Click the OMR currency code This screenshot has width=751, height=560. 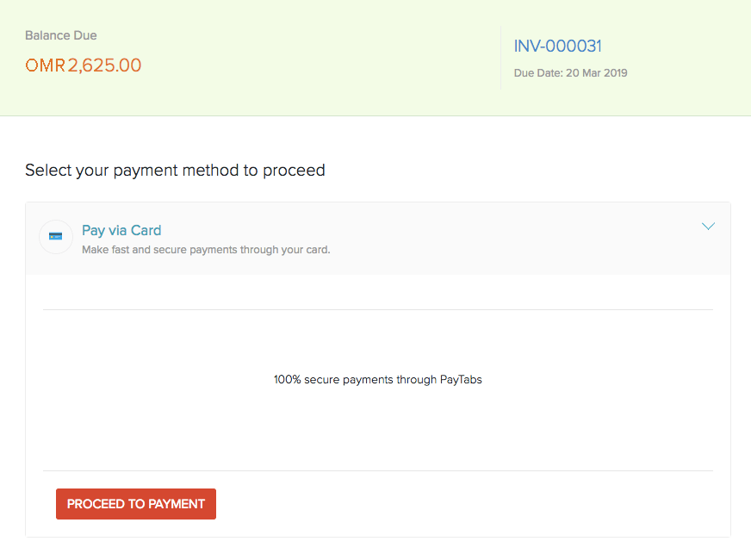[x=45, y=65]
